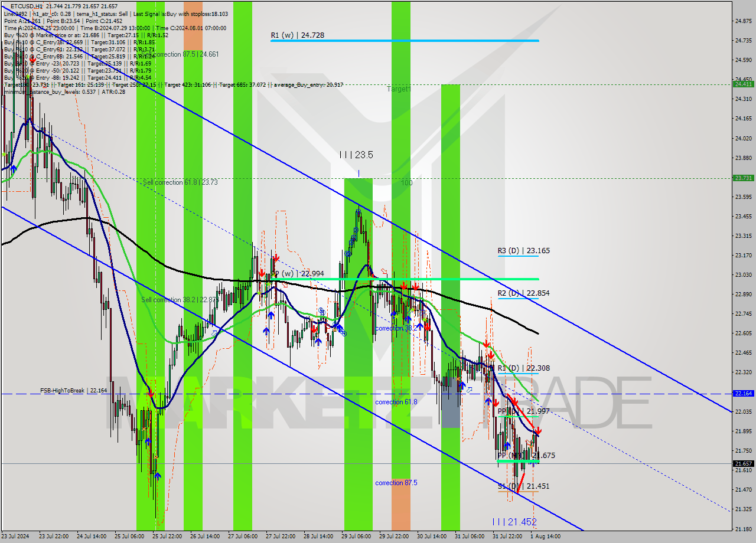Image resolution: width=756 pixels, height=543 pixels.
Task: Click the R1 (D) | 22.308 label
Action: point(524,368)
